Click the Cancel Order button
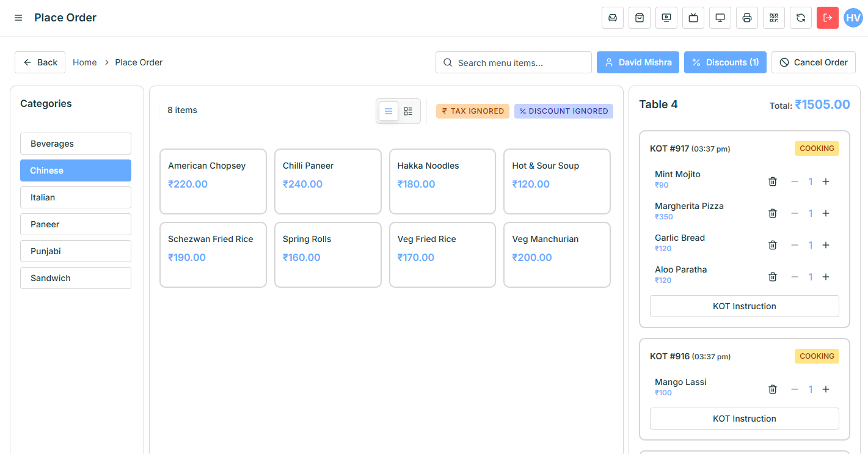Viewport: 868px width, 454px height. pos(813,62)
